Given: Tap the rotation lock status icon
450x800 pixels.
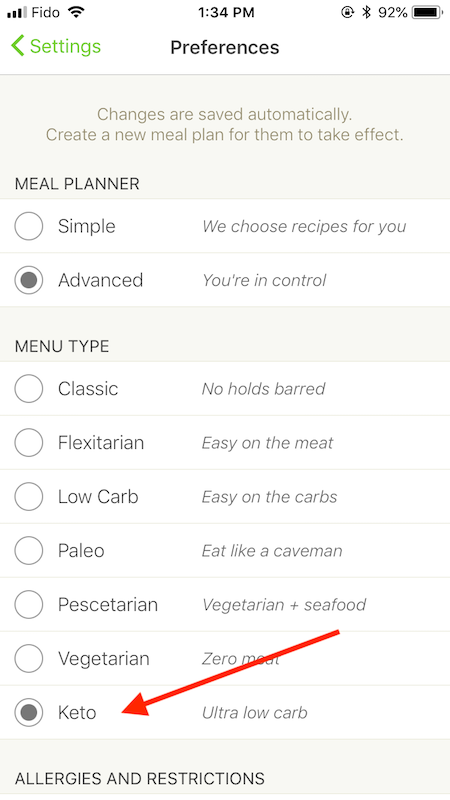Looking at the screenshot, I should pos(347,12).
